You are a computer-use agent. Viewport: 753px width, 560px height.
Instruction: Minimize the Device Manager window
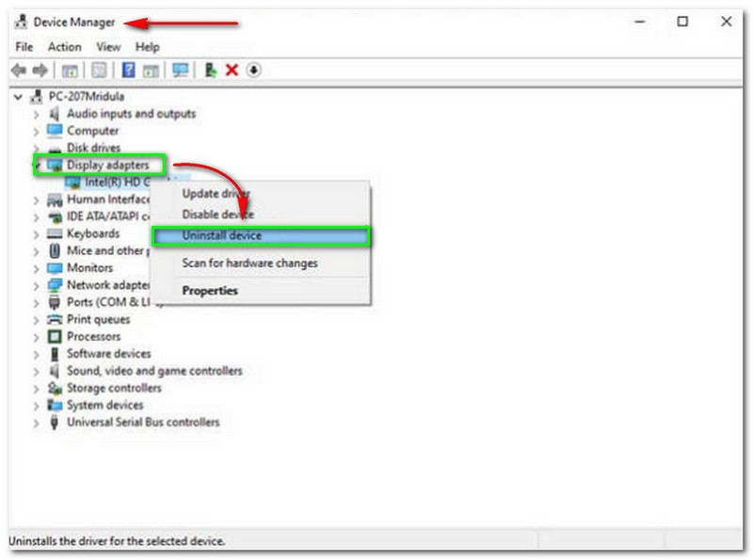pos(640,22)
